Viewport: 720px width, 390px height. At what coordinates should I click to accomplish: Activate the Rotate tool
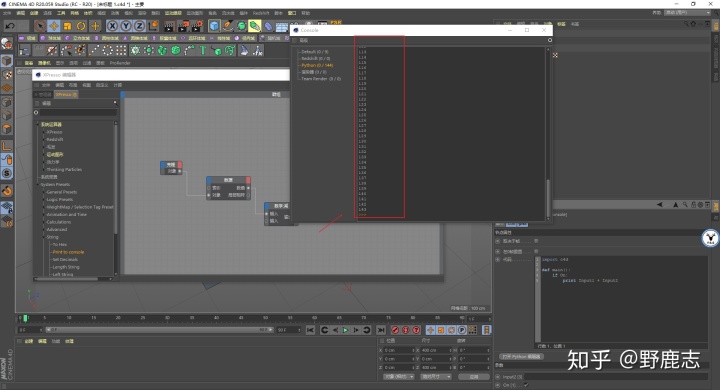pos(81,26)
